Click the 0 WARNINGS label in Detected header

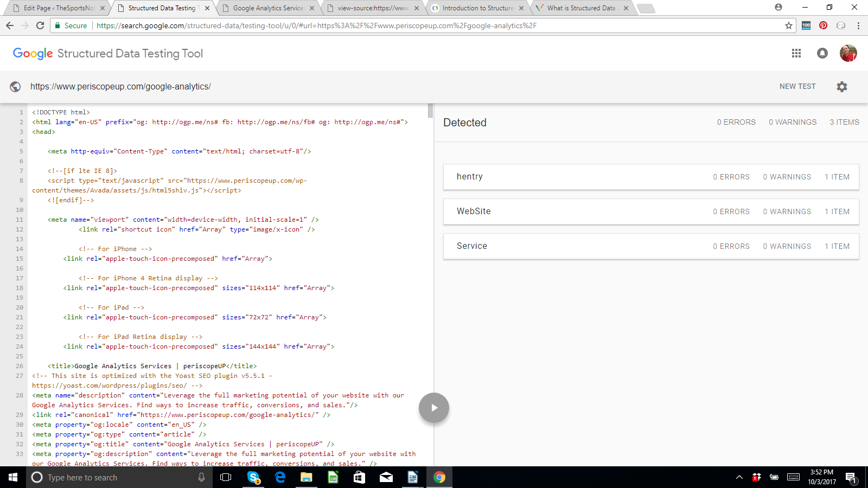(x=793, y=123)
